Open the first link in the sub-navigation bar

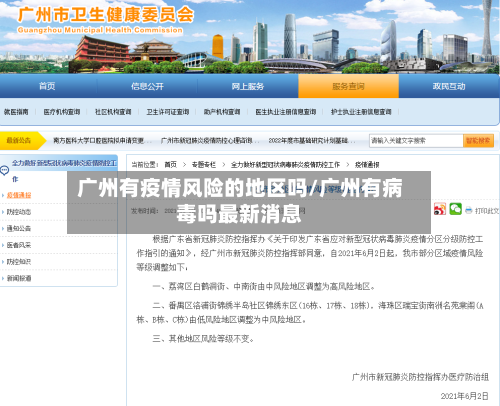16,112
